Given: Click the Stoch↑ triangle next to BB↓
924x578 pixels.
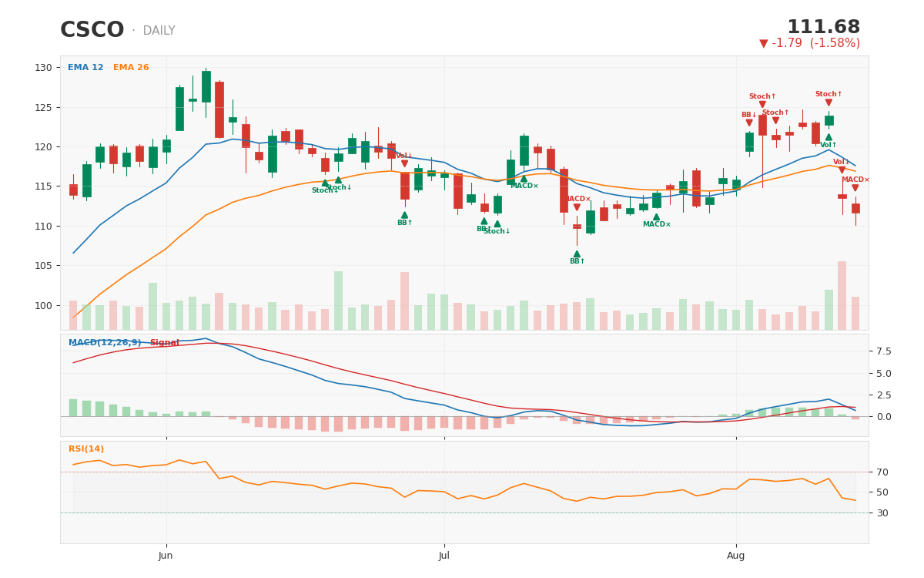Looking at the screenshot, I should 762,105.
